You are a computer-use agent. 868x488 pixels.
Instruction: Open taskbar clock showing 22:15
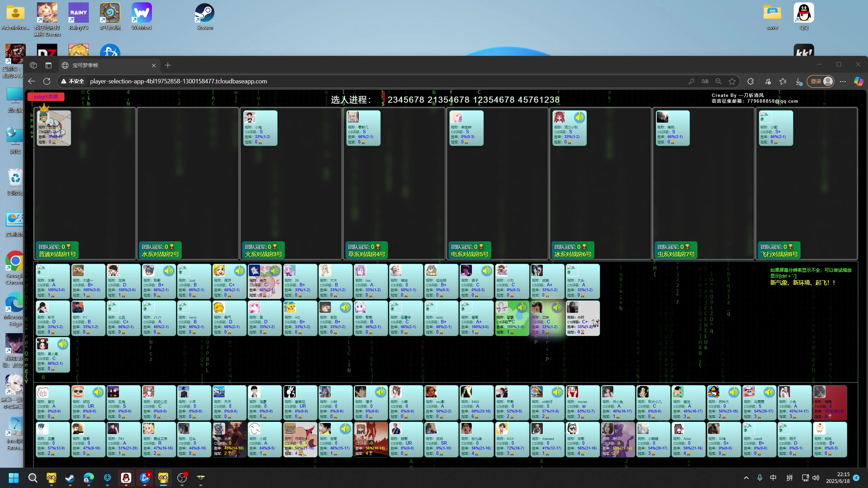[837, 478]
